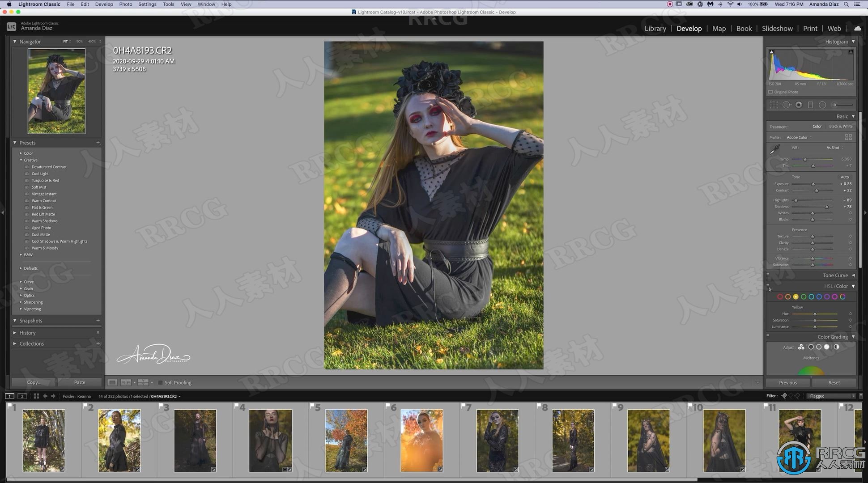
Task: Select the Crop Overlay tool
Action: [x=774, y=105]
